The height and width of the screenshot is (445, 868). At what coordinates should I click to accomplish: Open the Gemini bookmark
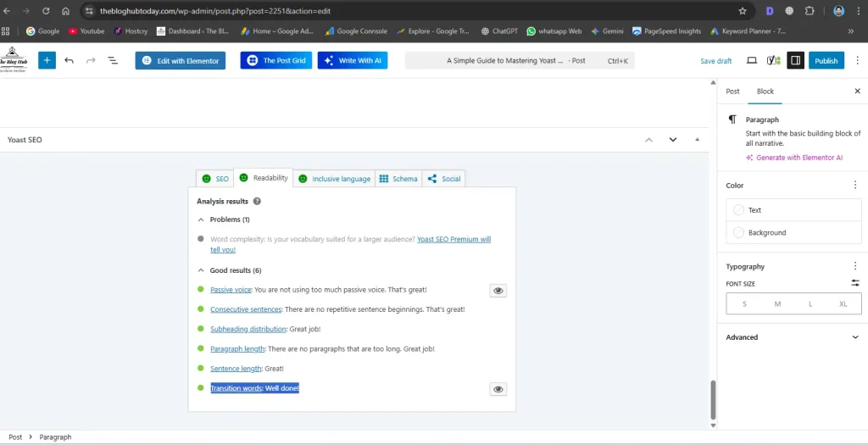coord(607,31)
